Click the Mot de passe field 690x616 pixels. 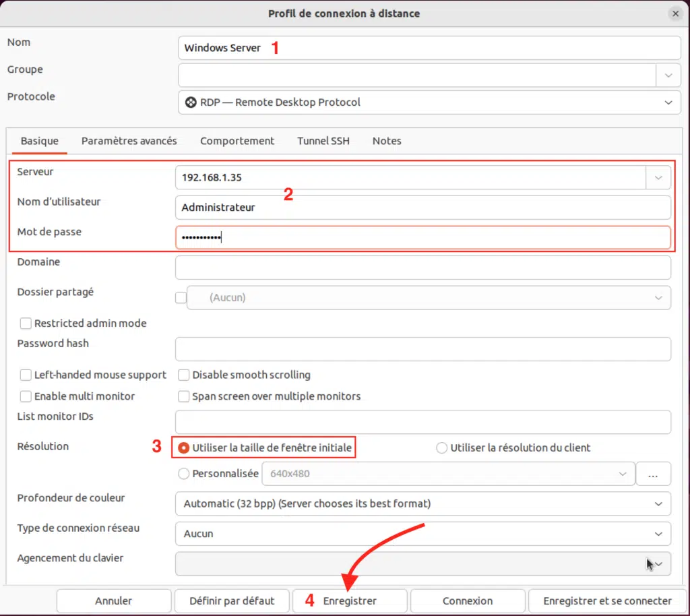(x=422, y=238)
